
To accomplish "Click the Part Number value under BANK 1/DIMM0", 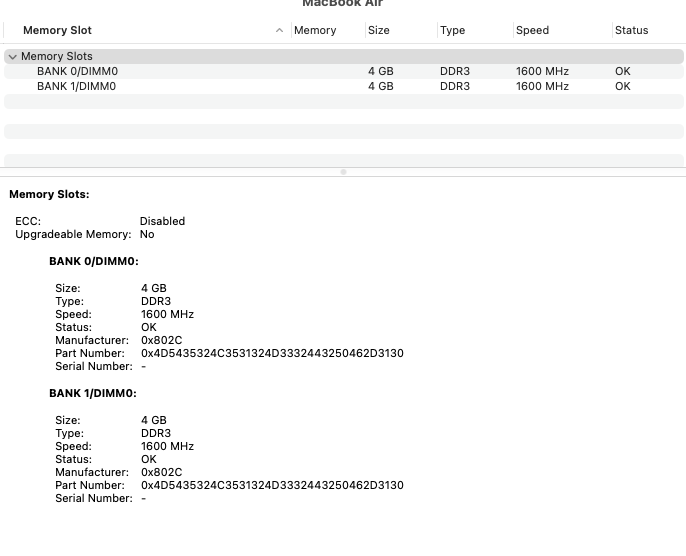I will pos(272,485).
